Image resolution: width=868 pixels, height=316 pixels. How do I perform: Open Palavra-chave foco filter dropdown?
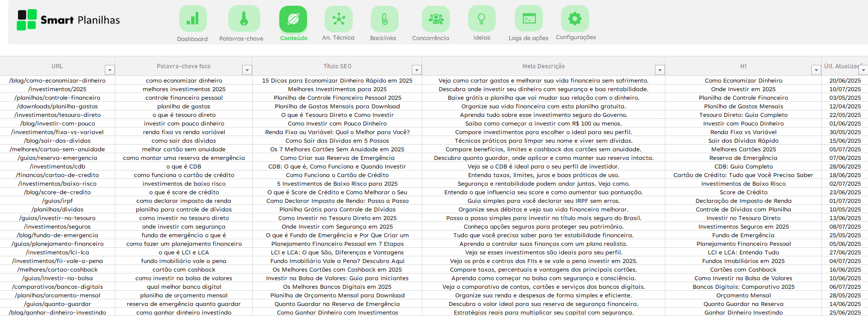pos(247,70)
